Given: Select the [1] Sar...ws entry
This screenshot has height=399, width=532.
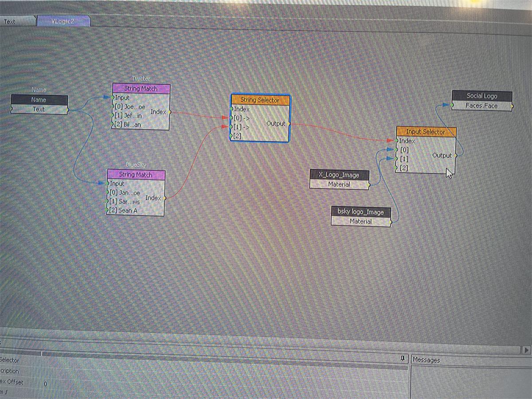Looking at the screenshot, I should (x=125, y=202).
